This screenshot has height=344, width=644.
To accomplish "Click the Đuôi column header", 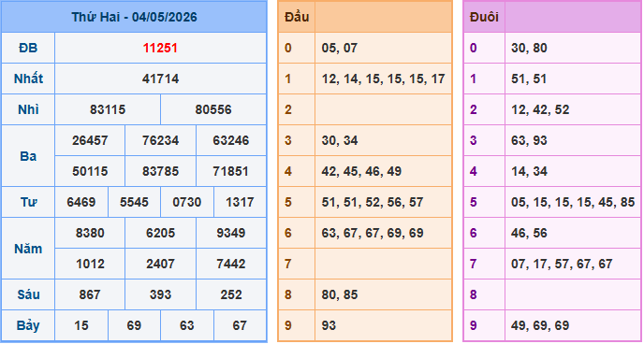I will tap(484, 17).
